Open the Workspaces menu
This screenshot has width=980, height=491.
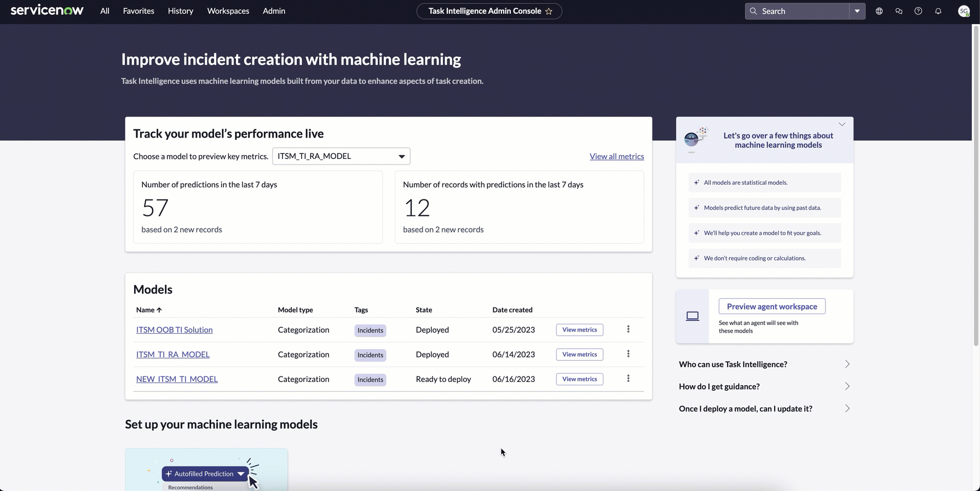pos(228,11)
